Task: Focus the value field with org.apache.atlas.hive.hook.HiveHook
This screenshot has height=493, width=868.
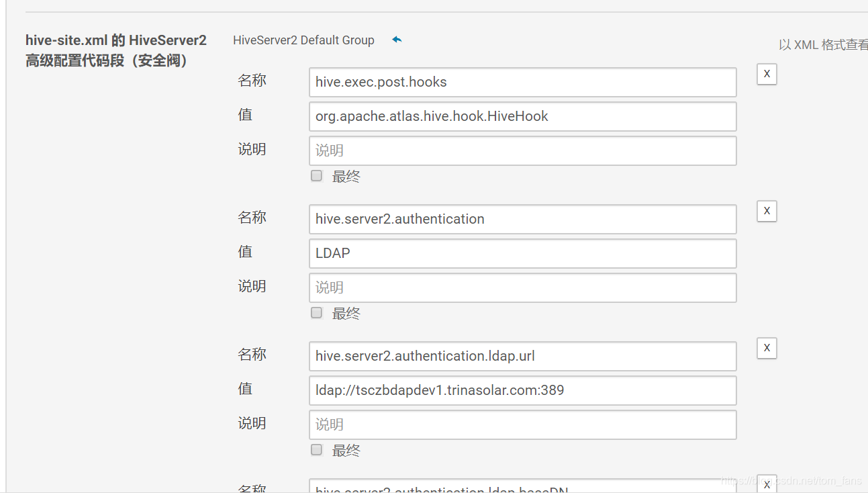Action: [523, 116]
